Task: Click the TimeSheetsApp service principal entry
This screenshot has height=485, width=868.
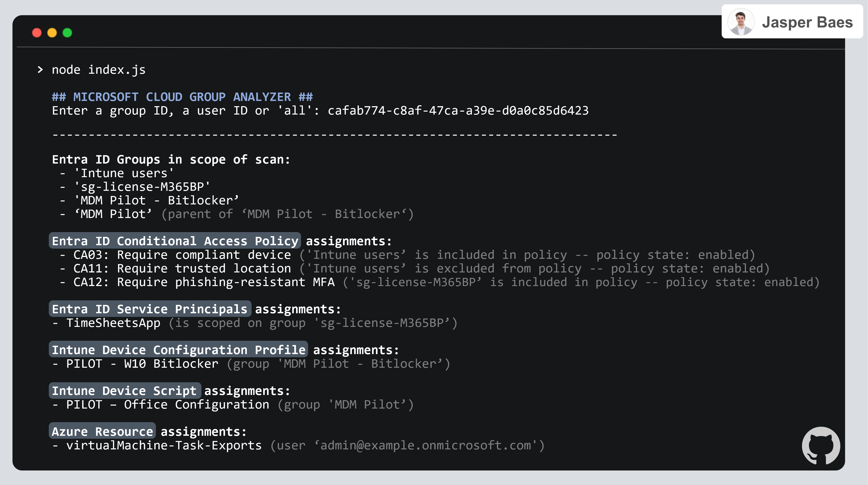Action: [x=113, y=323]
